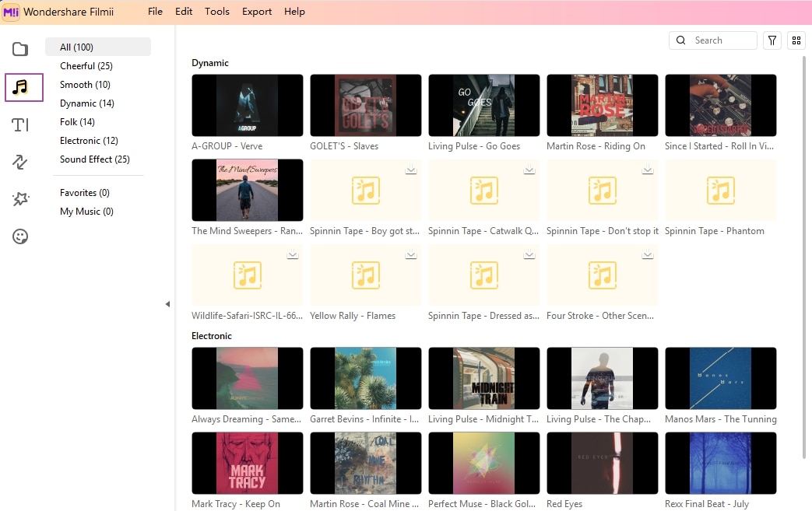Download Spinnin Tape - Don't stop it track
Screen dimensions: 812x511
[x=647, y=169]
